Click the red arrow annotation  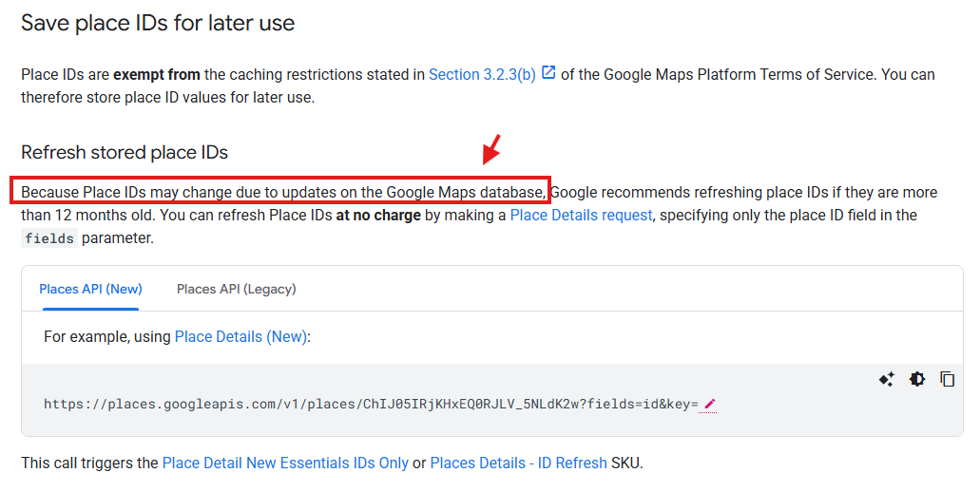point(491,150)
